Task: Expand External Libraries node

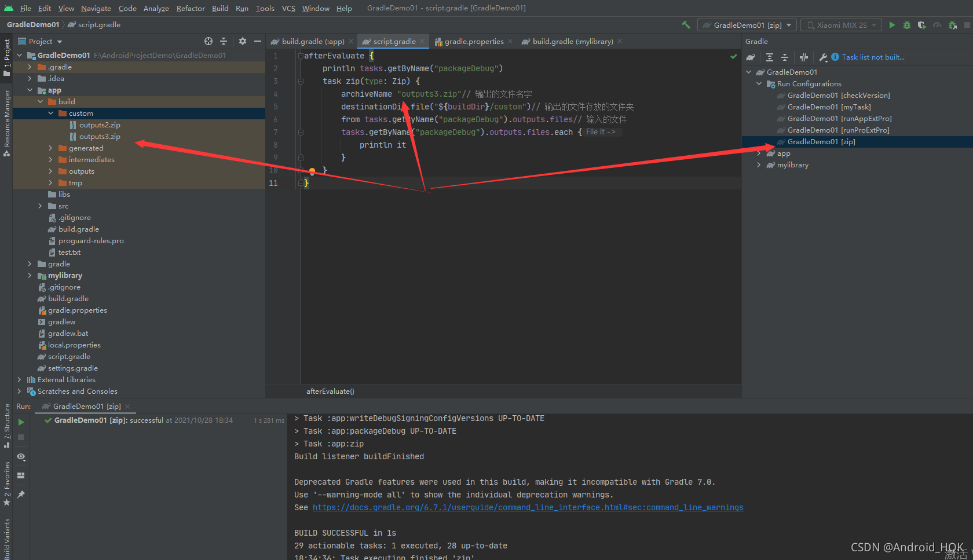Action: click(x=20, y=380)
